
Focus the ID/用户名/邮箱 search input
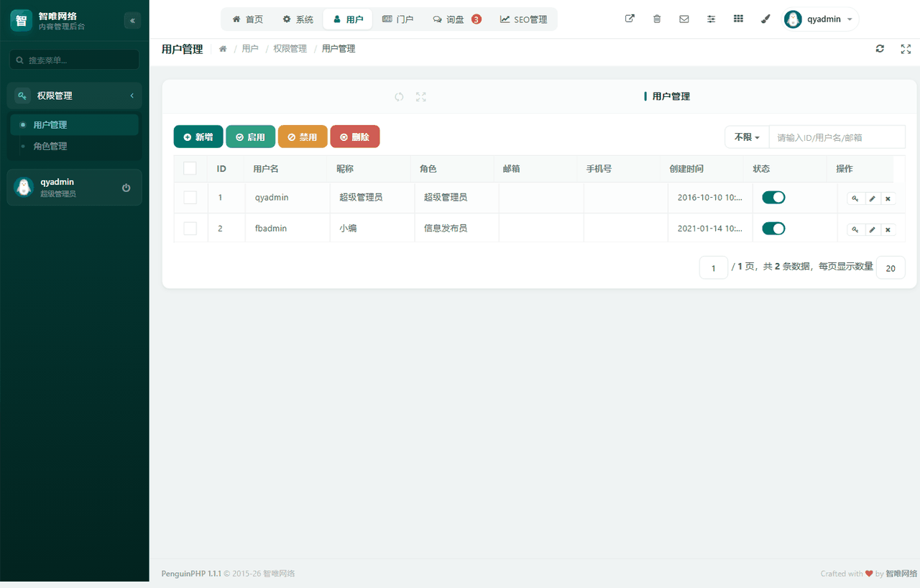pos(837,137)
